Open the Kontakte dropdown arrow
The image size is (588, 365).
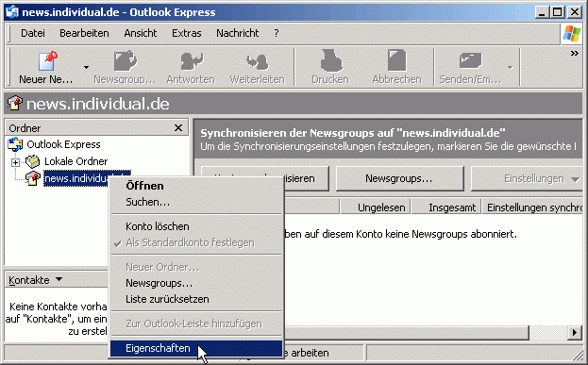click(59, 279)
